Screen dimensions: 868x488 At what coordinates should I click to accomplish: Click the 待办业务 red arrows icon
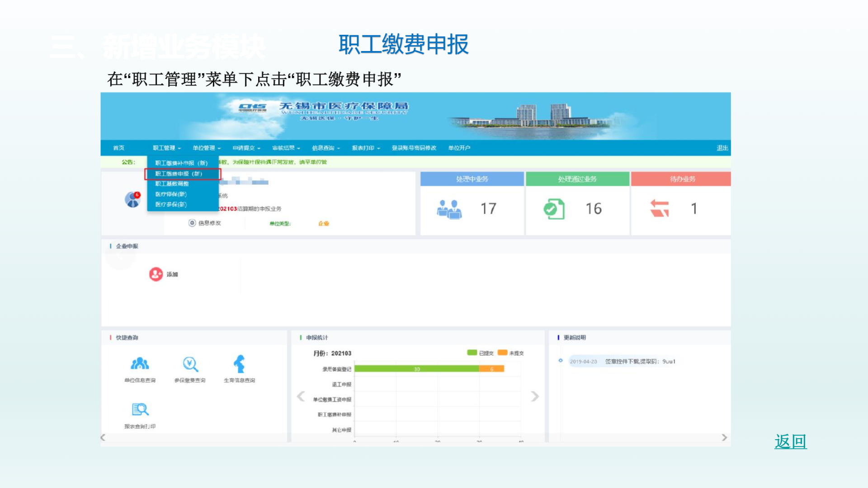pyautogui.click(x=659, y=209)
